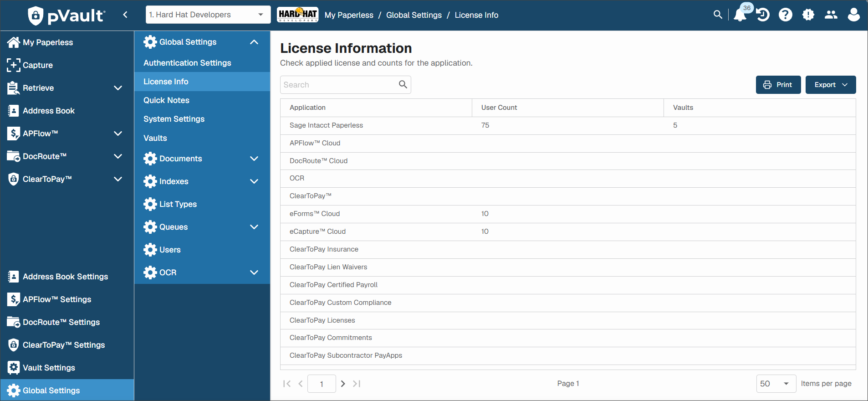868x401 pixels.
Task: Select the ClearToPay Lien Waivers row
Action: (x=568, y=267)
